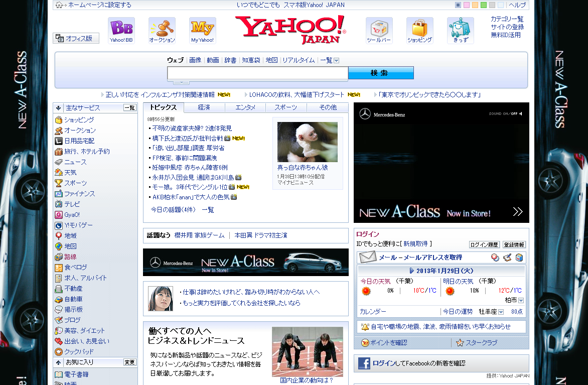Switch to the エンタメ news tab
Viewport: 588px width, 385px height.
click(245, 107)
